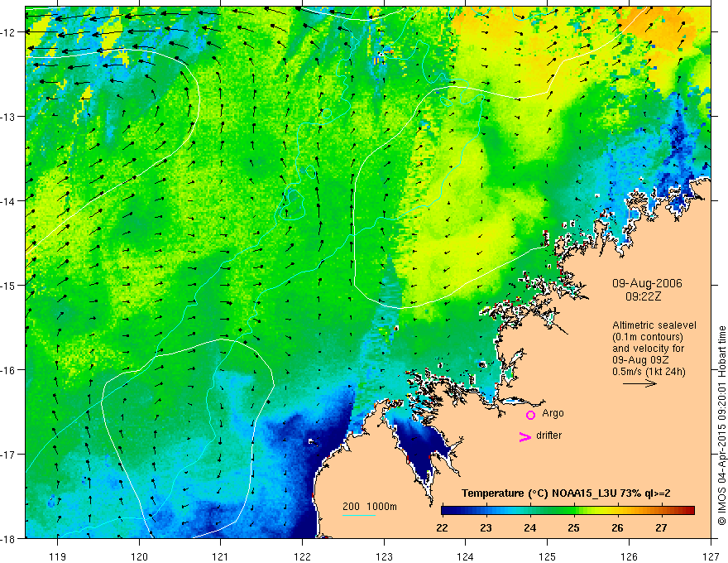This screenshot has width=728, height=563.
Task: Click the latitude axis label '-16'
Action: click(9, 370)
